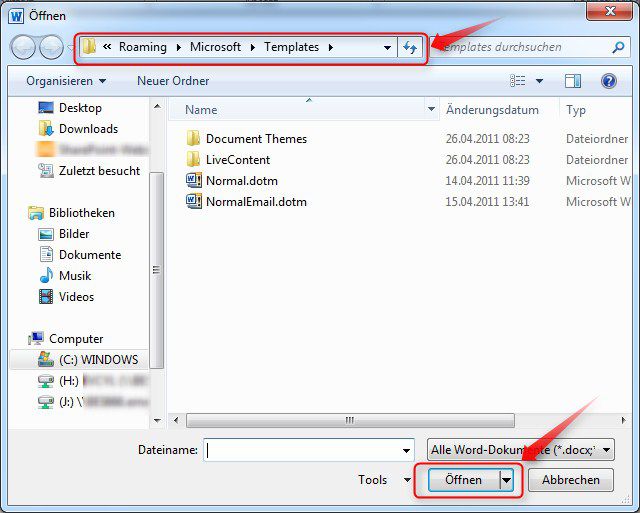Viewport: 640px width, 513px height.
Task: Click the arrow between Roaming and Microsoft
Action: 178,47
